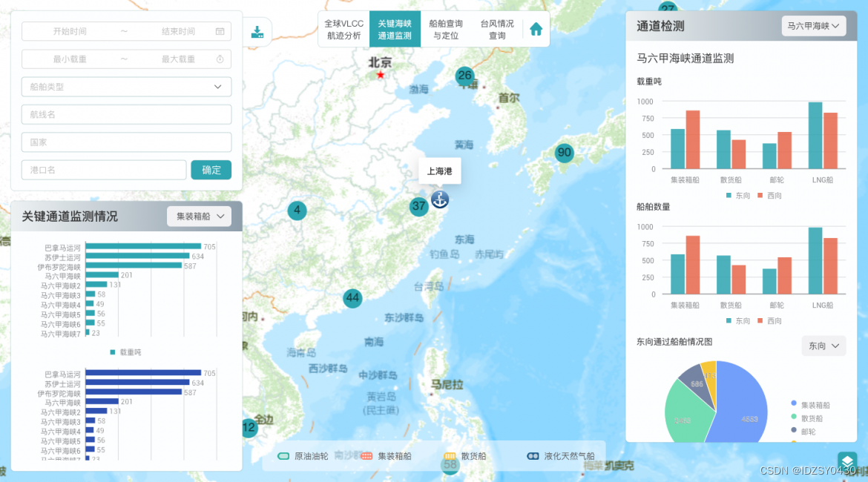The image size is (868, 482).
Task: Click the 苏伊士运河 blue bar valued 634
Action: (x=138, y=382)
